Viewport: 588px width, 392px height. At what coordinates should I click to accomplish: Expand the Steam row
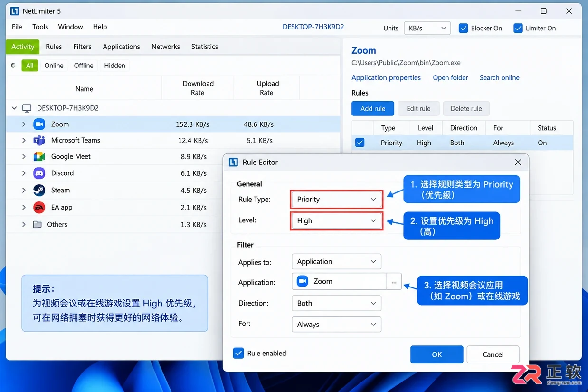pyautogui.click(x=24, y=191)
